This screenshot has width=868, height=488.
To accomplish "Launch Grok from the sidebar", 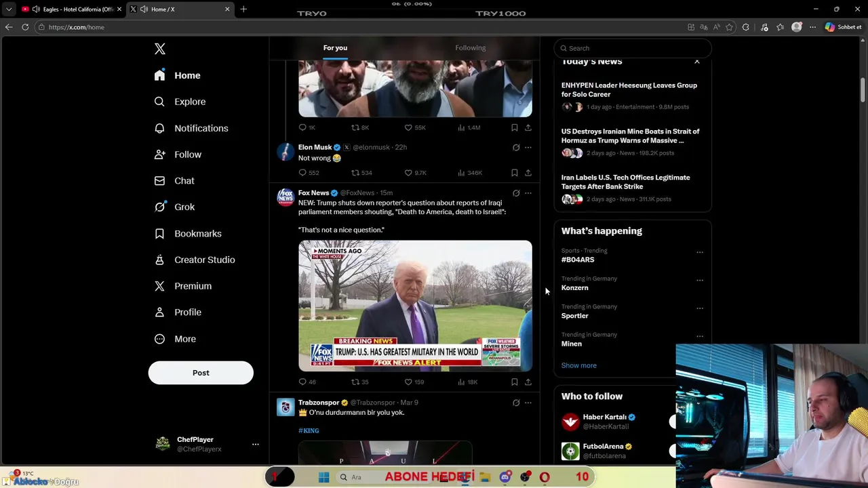I will coord(174,207).
